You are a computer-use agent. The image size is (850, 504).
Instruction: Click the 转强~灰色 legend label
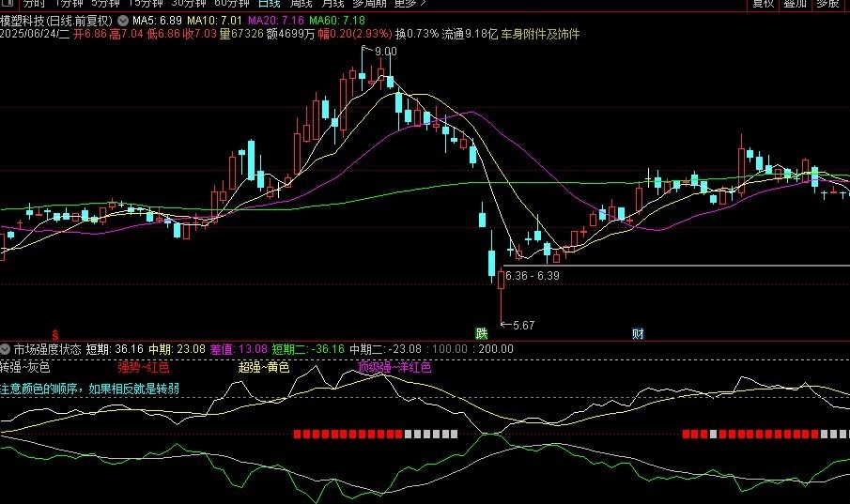tap(25, 367)
